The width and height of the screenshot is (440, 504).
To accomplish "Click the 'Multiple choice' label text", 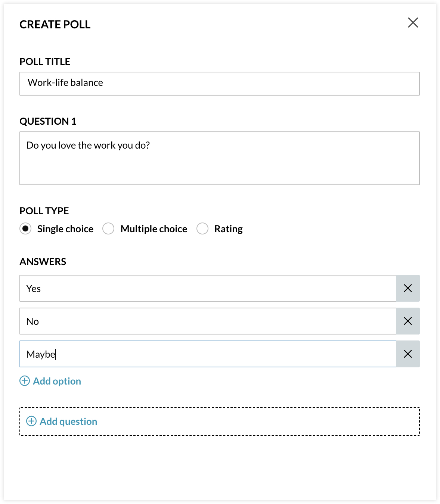I will [154, 229].
